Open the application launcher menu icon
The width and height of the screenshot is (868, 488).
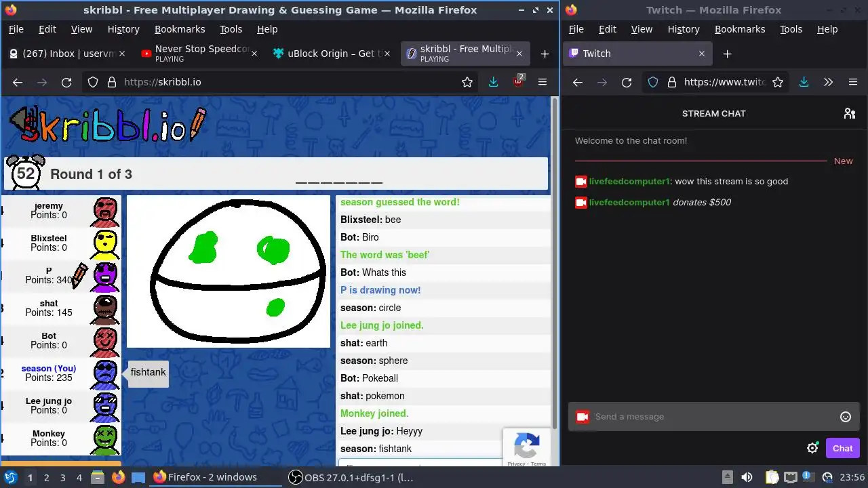click(x=10, y=477)
